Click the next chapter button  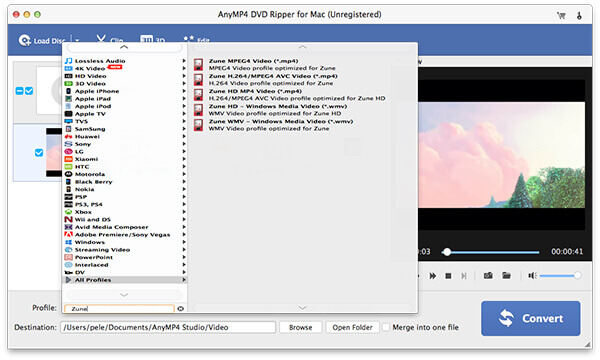(464, 276)
